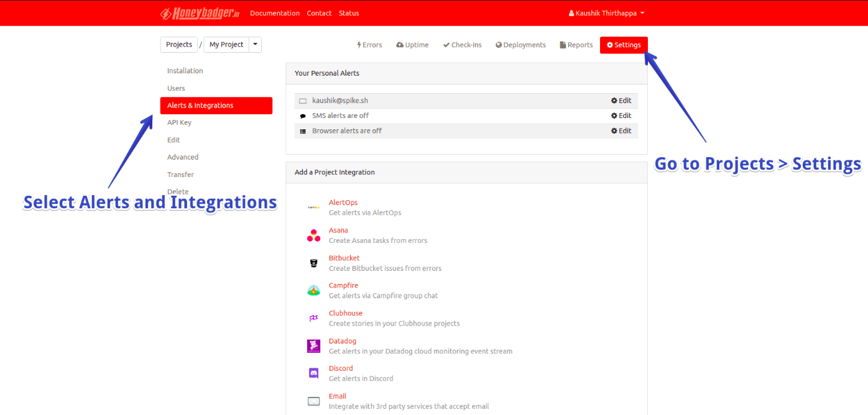Click 'Add a Project Integration' heading
The width and height of the screenshot is (868, 415).
point(335,172)
